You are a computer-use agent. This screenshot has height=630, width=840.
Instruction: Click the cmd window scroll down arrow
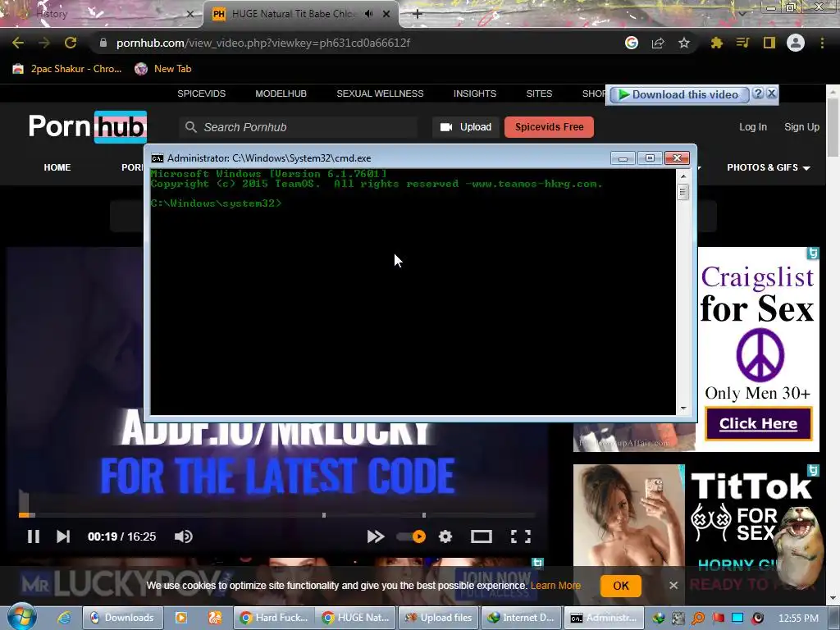tap(682, 409)
